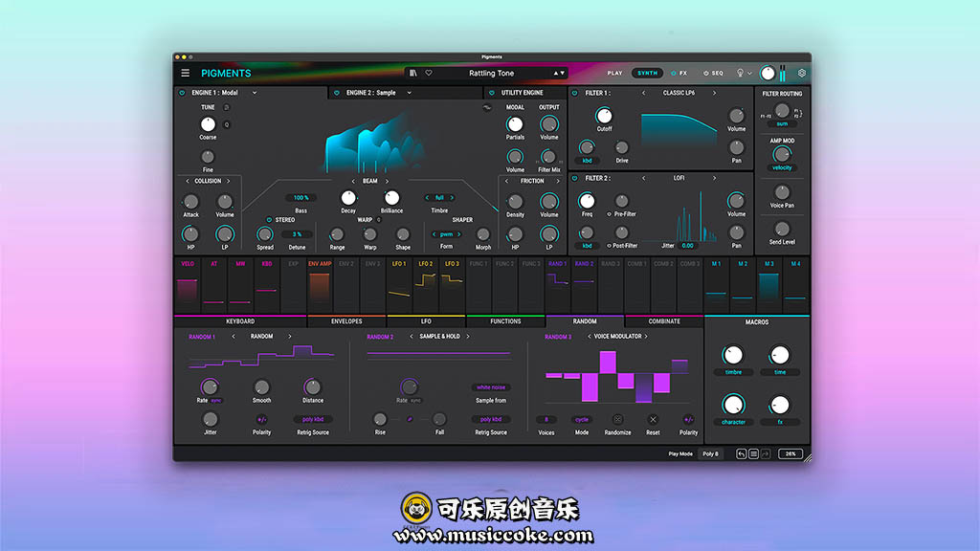Screen dimensions: 980x551
Task: Toggle Engine 2 power button
Action: coord(336,93)
